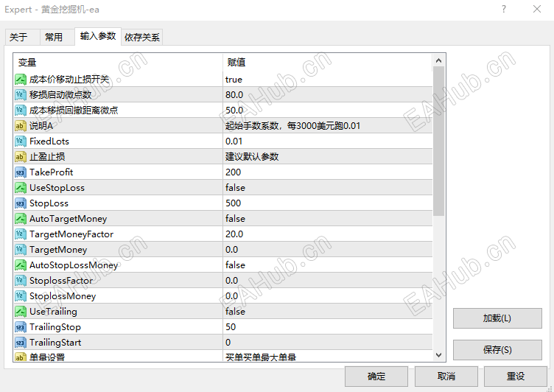Select the 0.0 value of TargetMoney
Image resolution: width=554 pixels, height=392 pixels.
232,250
